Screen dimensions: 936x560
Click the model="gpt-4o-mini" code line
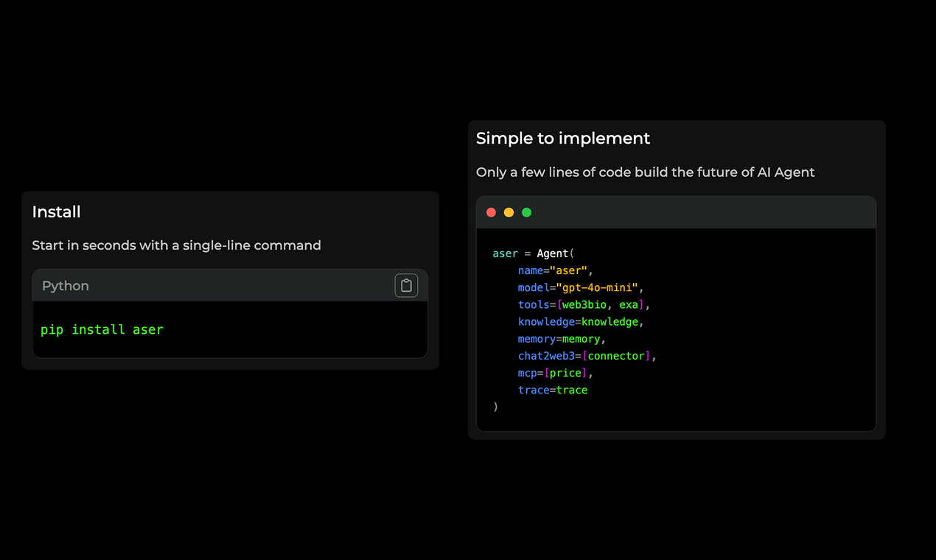tap(581, 287)
